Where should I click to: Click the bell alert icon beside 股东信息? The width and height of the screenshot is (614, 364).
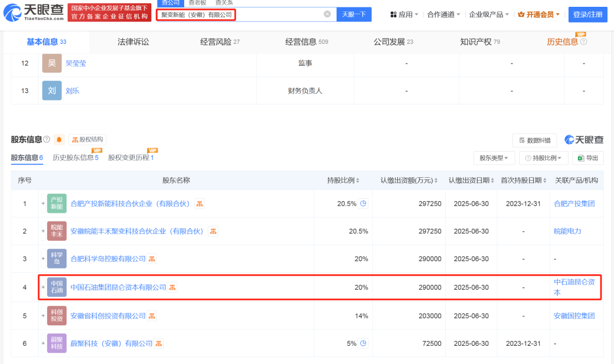(x=59, y=140)
